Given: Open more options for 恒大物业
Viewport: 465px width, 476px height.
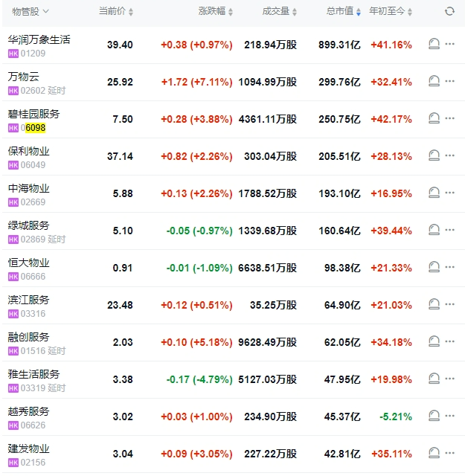Looking at the screenshot, I should [x=450, y=267].
